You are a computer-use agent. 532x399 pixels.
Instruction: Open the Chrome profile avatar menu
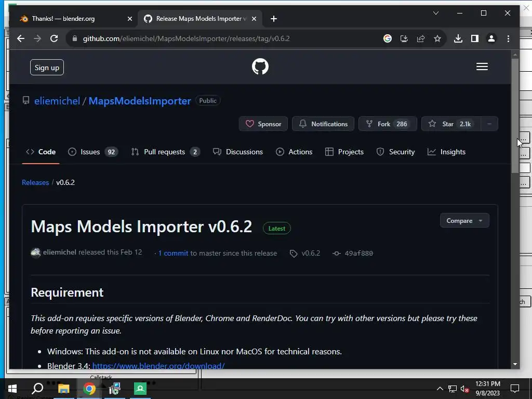(x=491, y=38)
